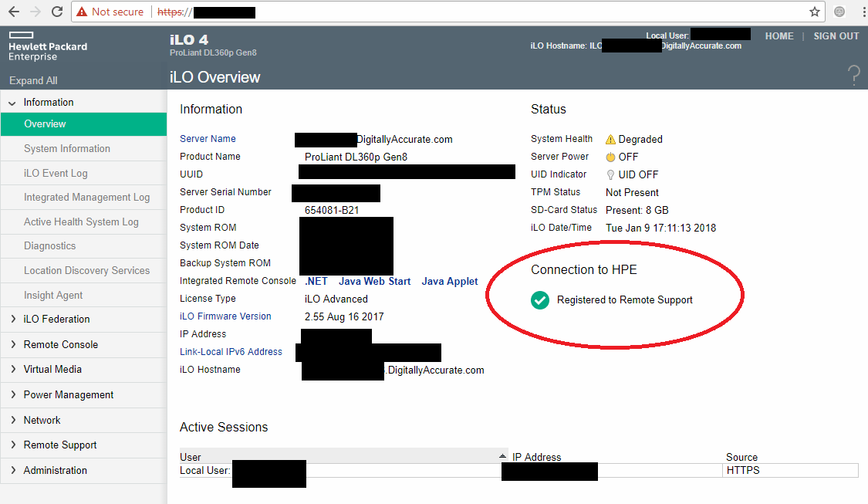The image size is (868, 504).
Task: Click the IP Address column header
Action: (536, 457)
